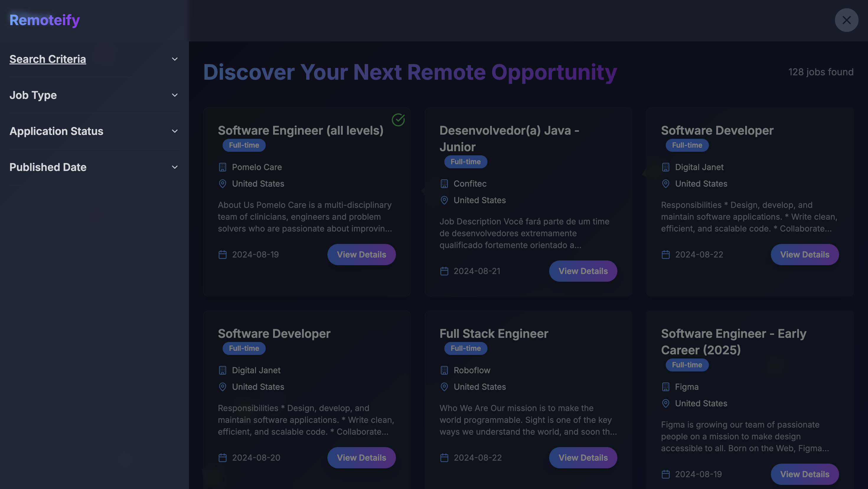Click the building icon beside Roboflow
868x489 pixels.
(x=444, y=370)
